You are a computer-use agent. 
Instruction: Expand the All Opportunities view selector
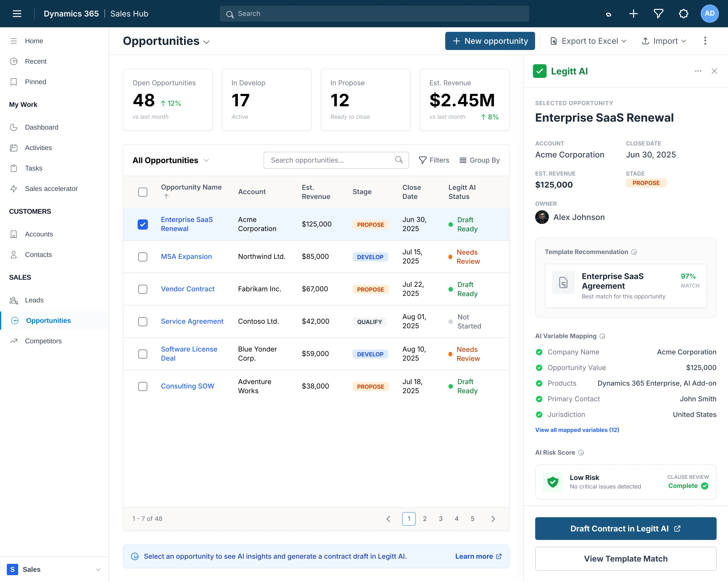tap(170, 160)
